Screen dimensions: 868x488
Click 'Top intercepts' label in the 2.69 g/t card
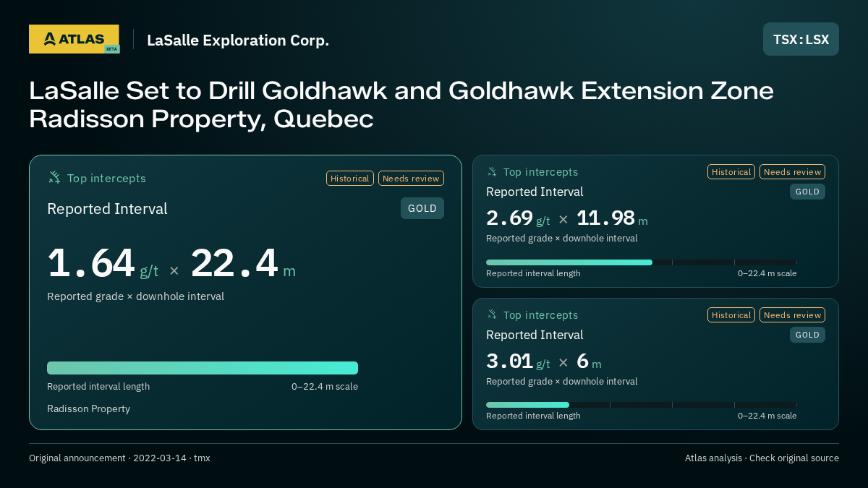pyautogui.click(x=540, y=172)
